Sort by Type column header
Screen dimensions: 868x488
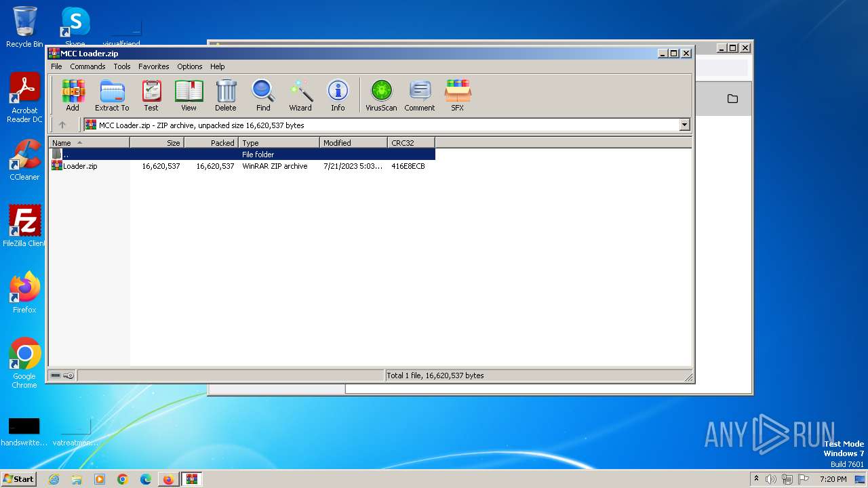pos(279,142)
